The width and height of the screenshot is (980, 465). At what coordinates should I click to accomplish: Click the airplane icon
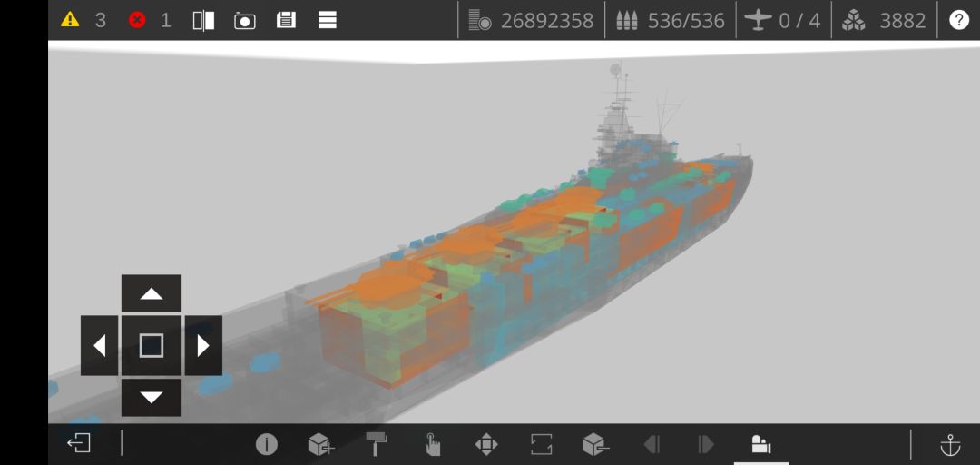(758, 21)
